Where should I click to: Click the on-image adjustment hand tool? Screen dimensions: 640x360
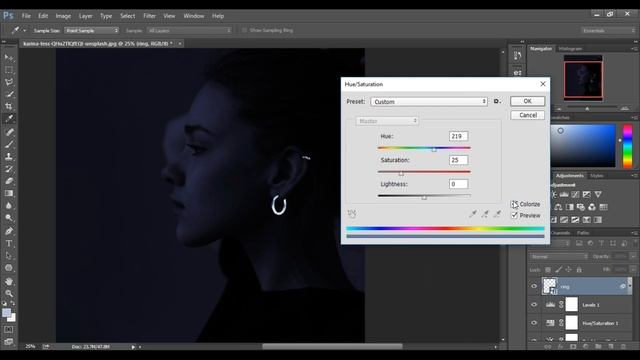[352, 213]
